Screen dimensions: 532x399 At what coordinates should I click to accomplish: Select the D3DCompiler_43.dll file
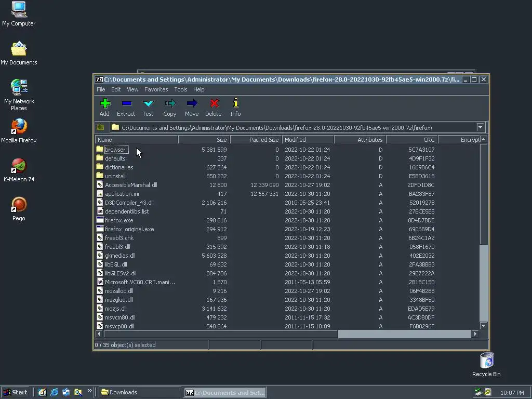tap(129, 203)
